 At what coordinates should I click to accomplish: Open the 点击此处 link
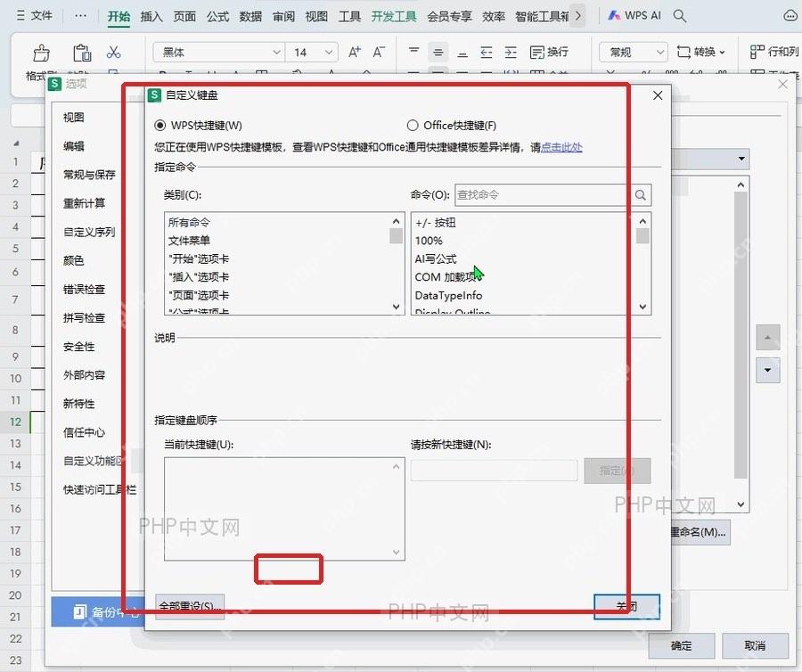pos(561,147)
